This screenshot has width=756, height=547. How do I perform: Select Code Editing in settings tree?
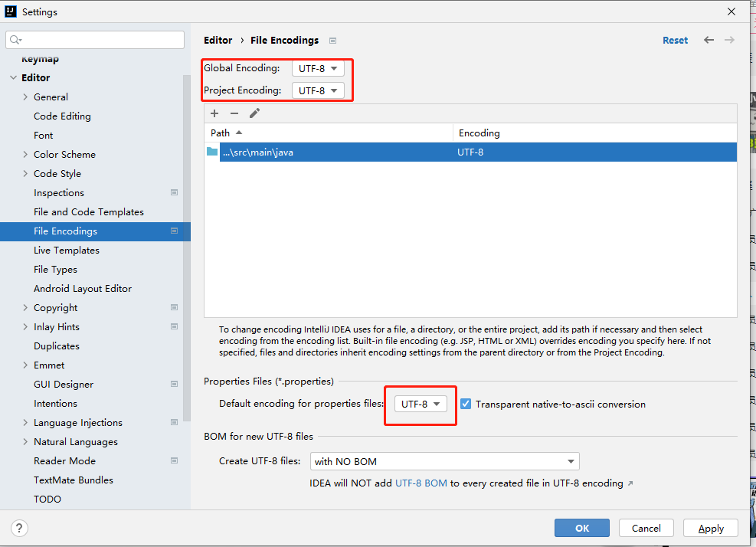click(x=62, y=116)
